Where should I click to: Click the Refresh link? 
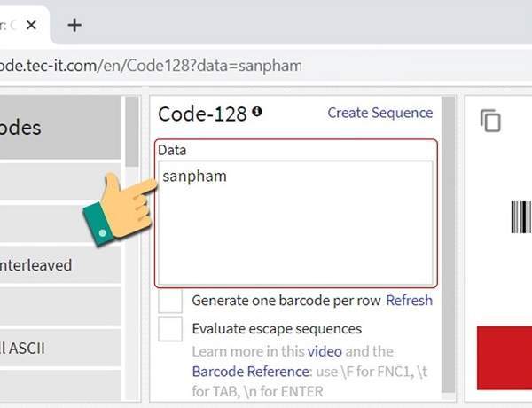pyautogui.click(x=409, y=301)
